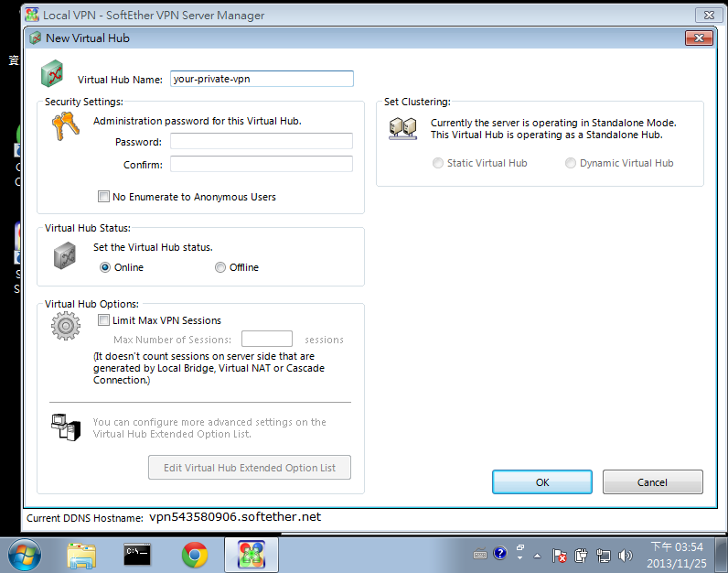The width and height of the screenshot is (728, 573).
Task: Click Edit Virtual Hub Extended Option List
Action: click(250, 468)
